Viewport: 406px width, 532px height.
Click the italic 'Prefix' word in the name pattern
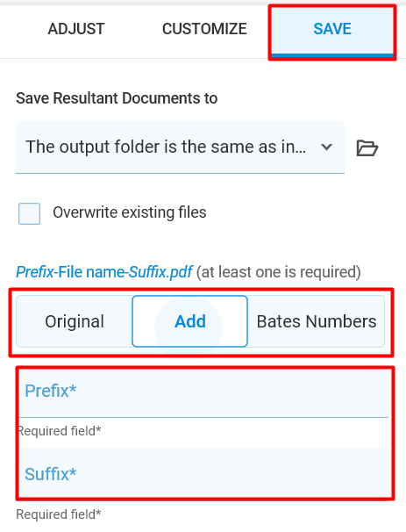click(35, 272)
